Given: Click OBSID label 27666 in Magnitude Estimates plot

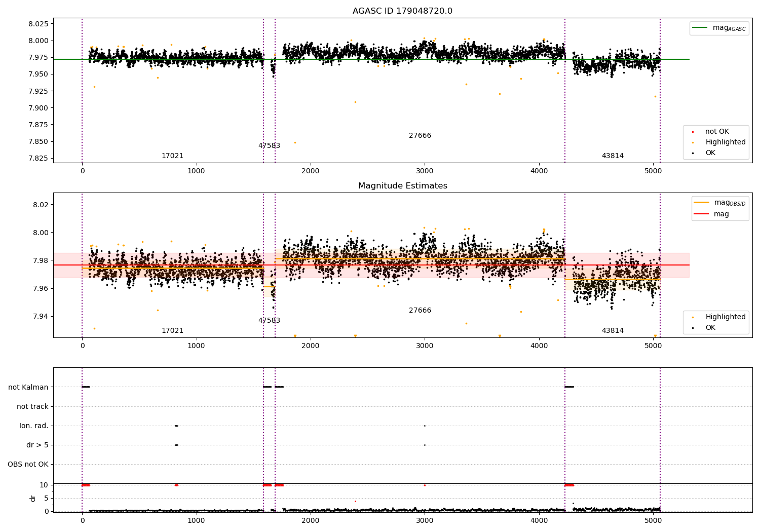Looking at the screenshot, I should point(420,311).
